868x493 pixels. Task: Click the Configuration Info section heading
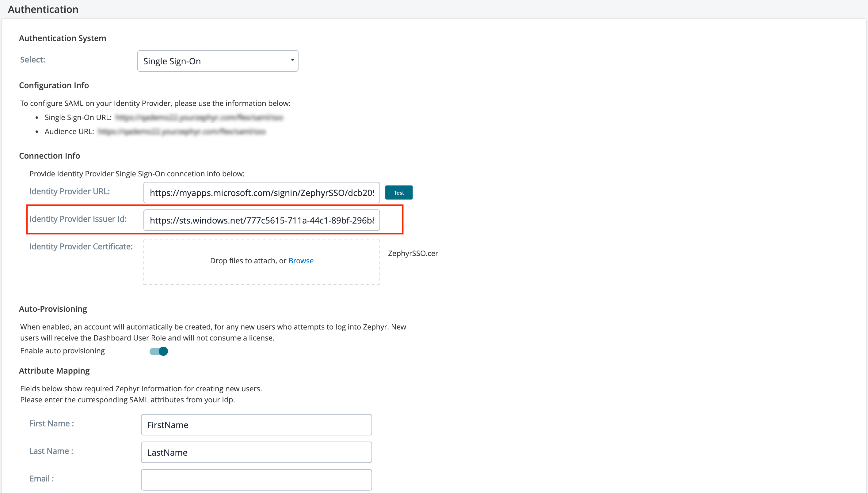(54, 85)
